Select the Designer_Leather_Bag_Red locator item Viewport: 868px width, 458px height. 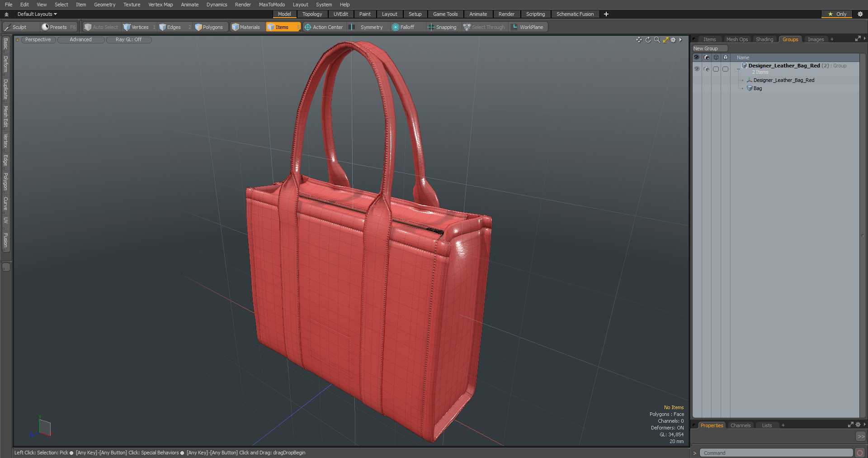(783, 80)
